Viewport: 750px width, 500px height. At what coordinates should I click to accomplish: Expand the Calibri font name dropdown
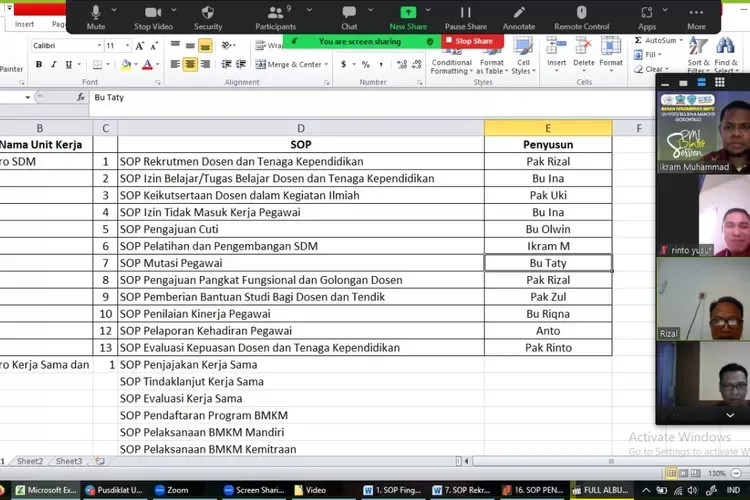[x=97, y=46]
